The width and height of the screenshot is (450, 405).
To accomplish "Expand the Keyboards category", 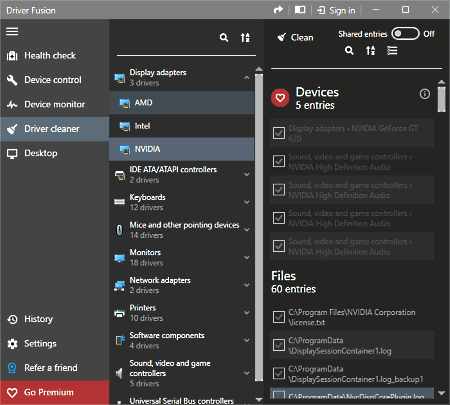I will 247,202.
